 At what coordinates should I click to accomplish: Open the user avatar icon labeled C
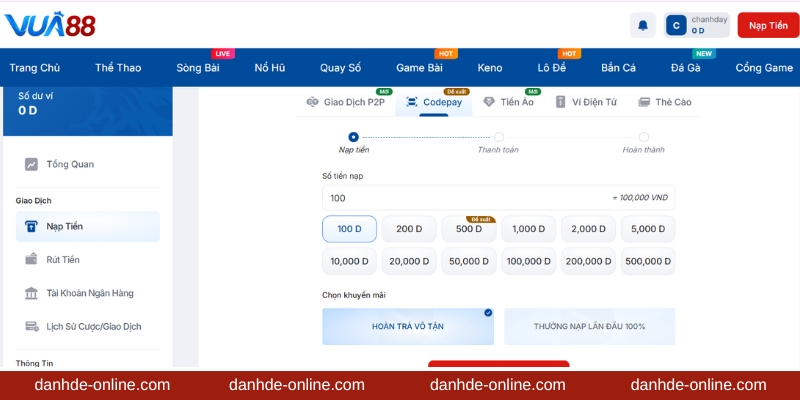coord(677,25)
